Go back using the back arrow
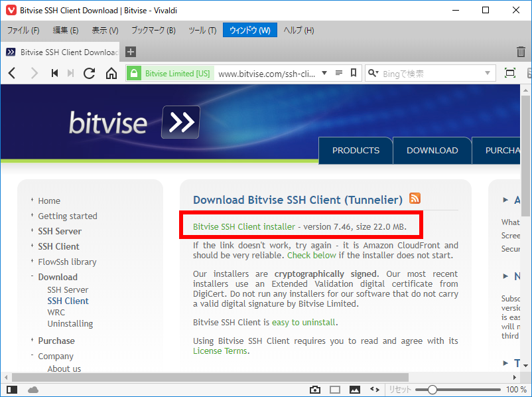This screenshot has width=532, height=397. pos(12,73)
